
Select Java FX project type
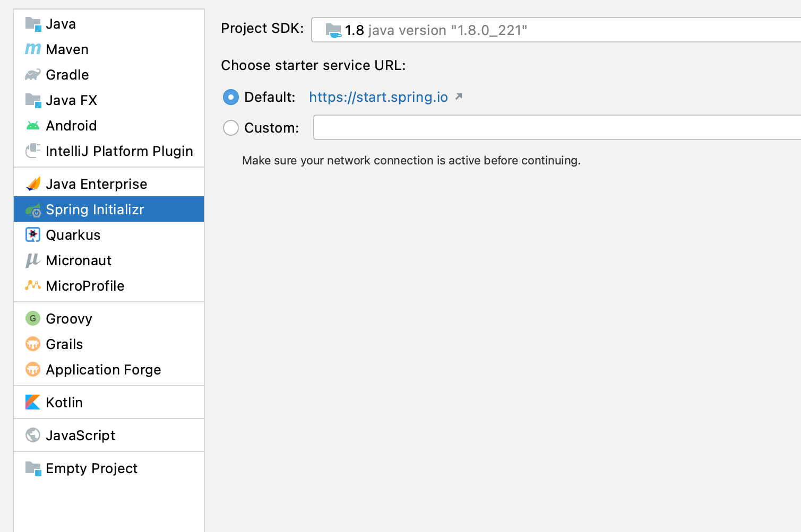click(x=109, y=100)
